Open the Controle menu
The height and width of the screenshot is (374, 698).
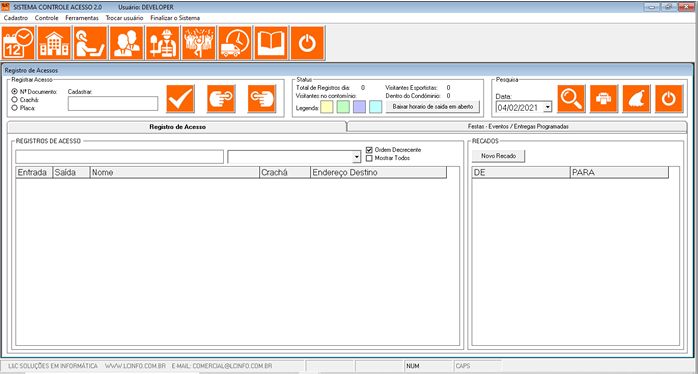pyautogui.click(x=47, y=18)
